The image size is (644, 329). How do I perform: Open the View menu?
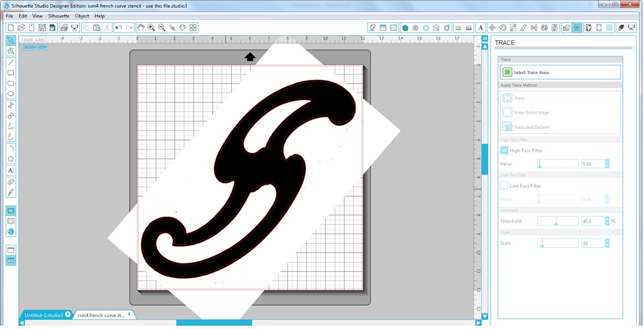(37, 16)
